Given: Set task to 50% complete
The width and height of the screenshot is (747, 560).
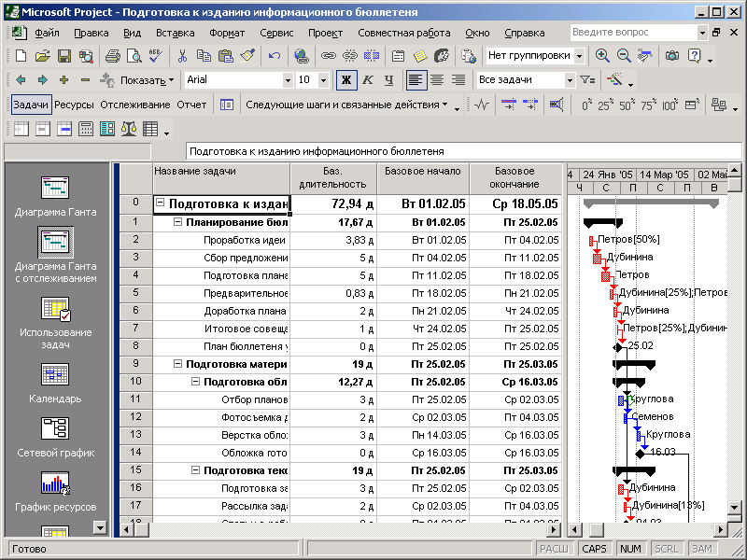Looking at the screenshot, I should [626, 105].
